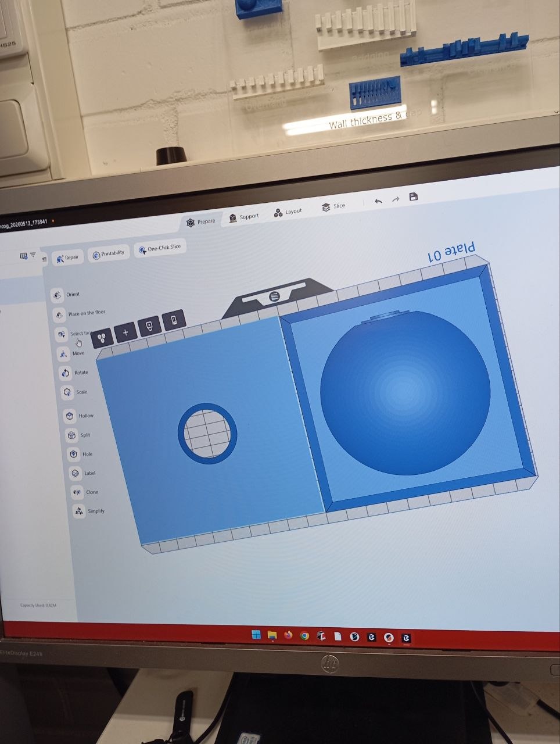Select the ring hole on the flat box
This screenshot has width=560, height=744.
207,433
